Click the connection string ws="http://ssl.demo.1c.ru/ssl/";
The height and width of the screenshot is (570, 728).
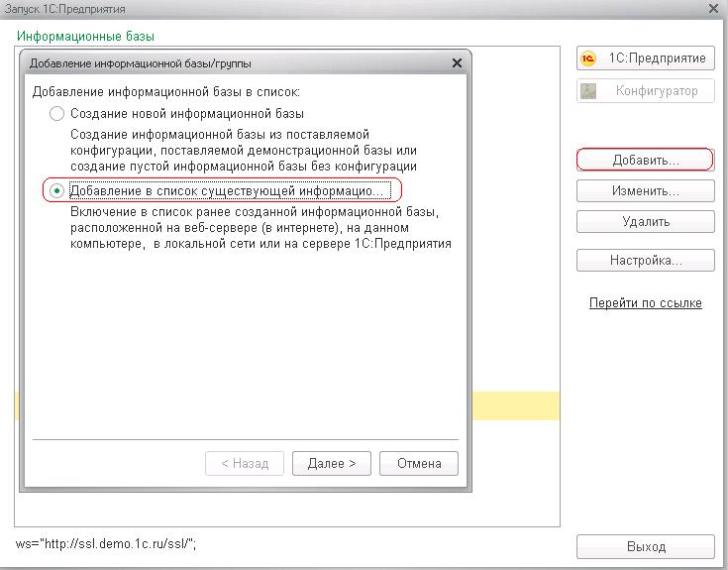tap(106, 543)
